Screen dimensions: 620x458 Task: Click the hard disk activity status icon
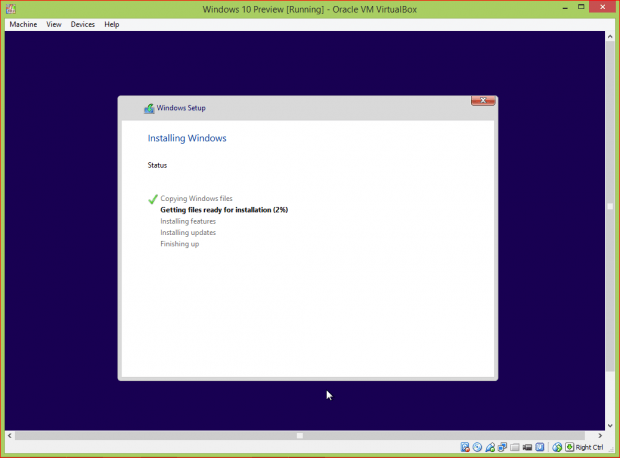465,447
